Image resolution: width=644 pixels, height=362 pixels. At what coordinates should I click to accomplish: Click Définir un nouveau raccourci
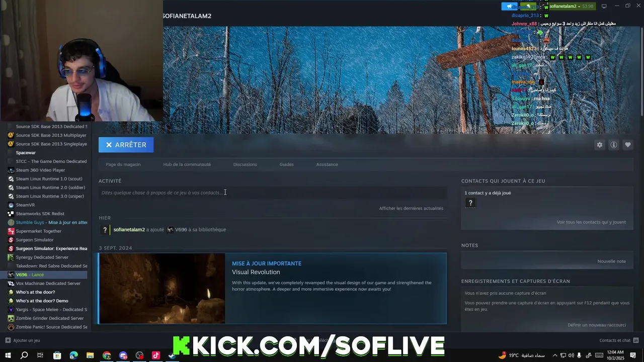(597, 325)
